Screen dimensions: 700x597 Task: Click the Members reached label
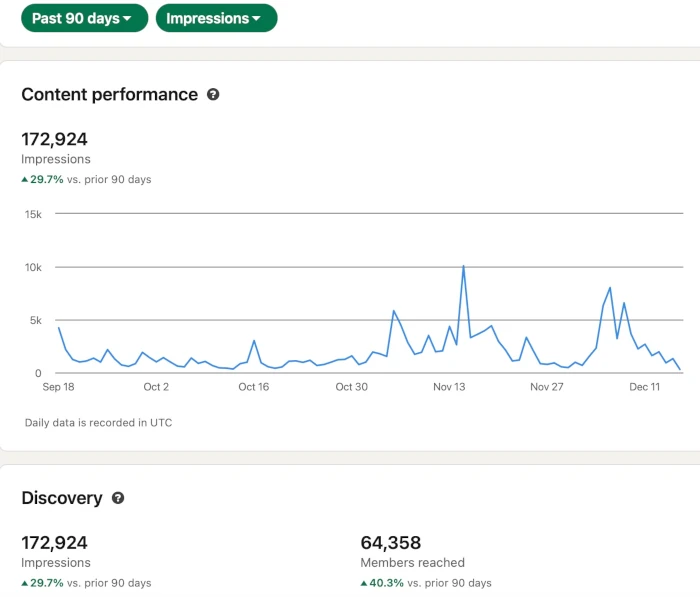click(412, 563)
